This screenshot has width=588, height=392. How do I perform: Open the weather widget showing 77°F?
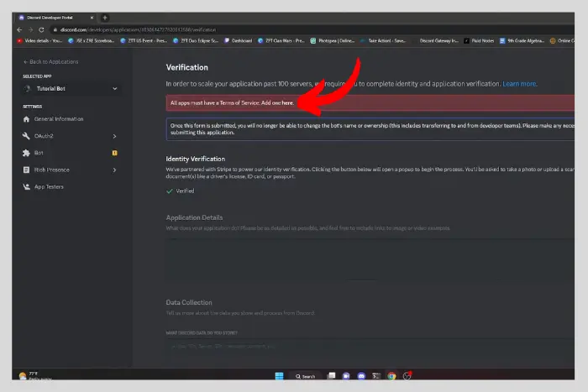click(34, 375)
